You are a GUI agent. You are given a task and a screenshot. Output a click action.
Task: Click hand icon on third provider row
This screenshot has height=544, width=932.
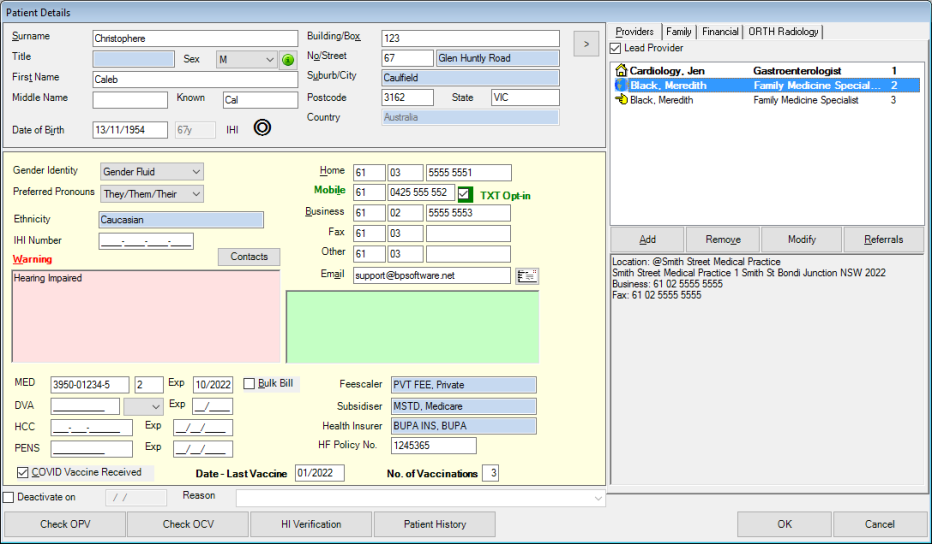pyautogui.click(x=621, y=100)
